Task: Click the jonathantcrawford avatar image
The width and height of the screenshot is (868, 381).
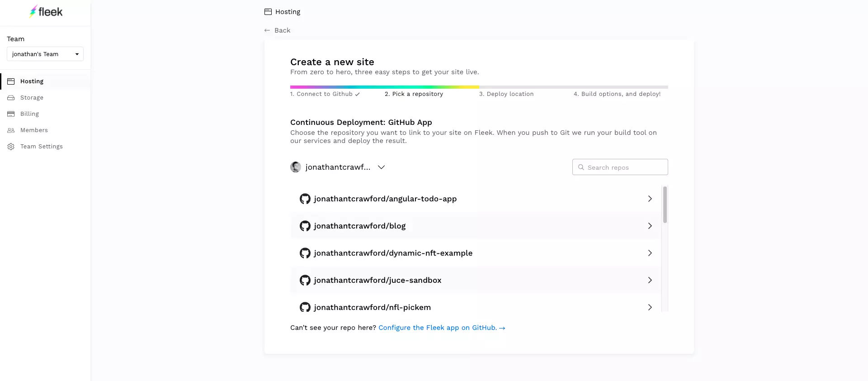Action: 296,167
